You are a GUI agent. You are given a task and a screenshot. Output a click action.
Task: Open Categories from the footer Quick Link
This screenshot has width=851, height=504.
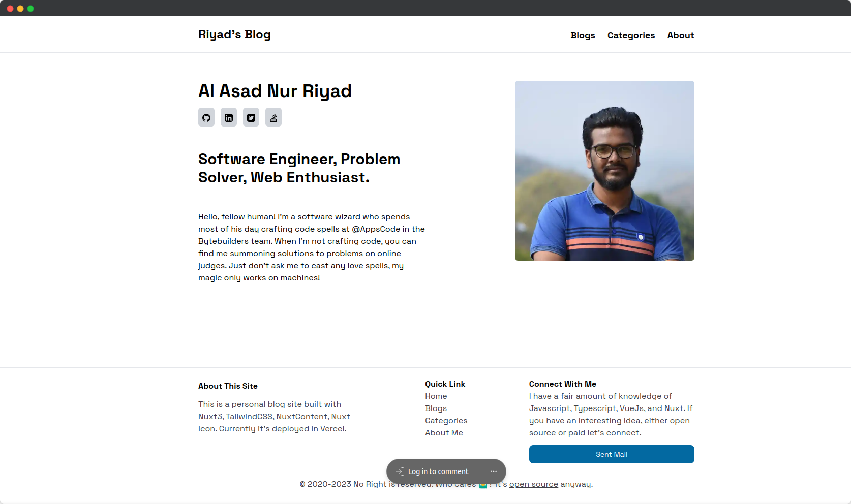pyautogui.click(x=446, y=421)
